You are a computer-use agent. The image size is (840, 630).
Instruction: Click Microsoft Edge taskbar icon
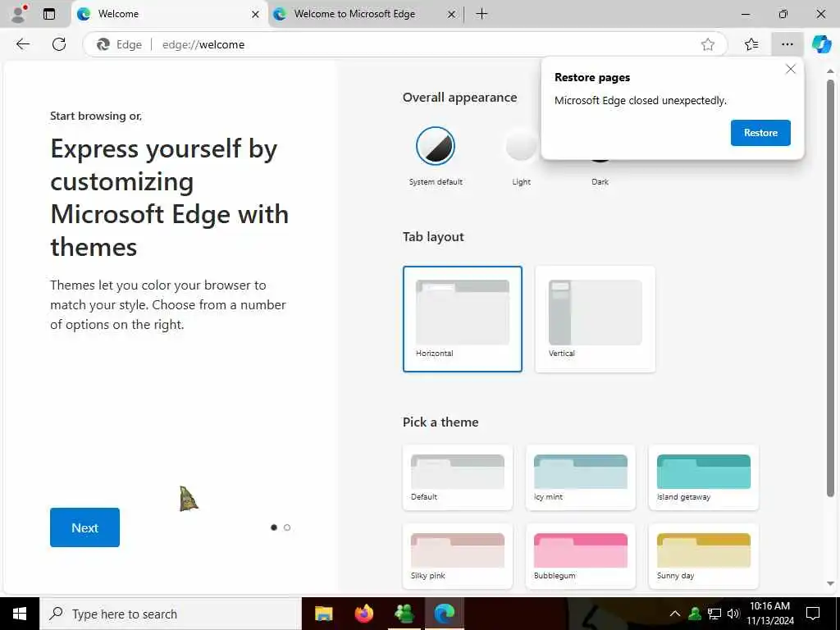(x=444, y=614)
